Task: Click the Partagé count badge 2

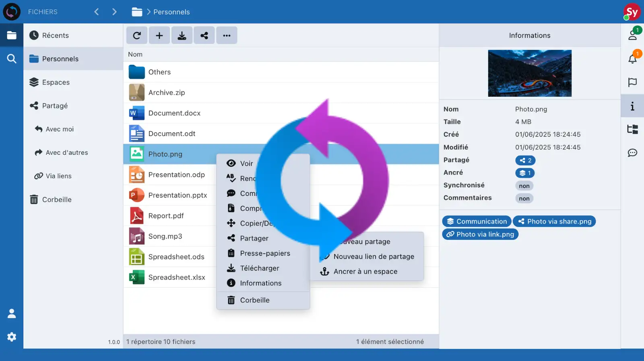Action: [x=525, y=160]
